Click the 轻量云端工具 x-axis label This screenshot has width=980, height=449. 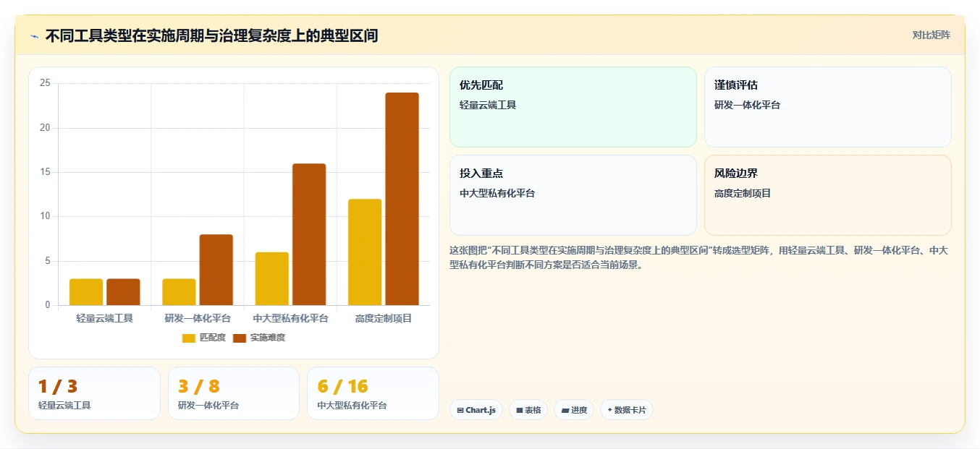tap(105, 318)
